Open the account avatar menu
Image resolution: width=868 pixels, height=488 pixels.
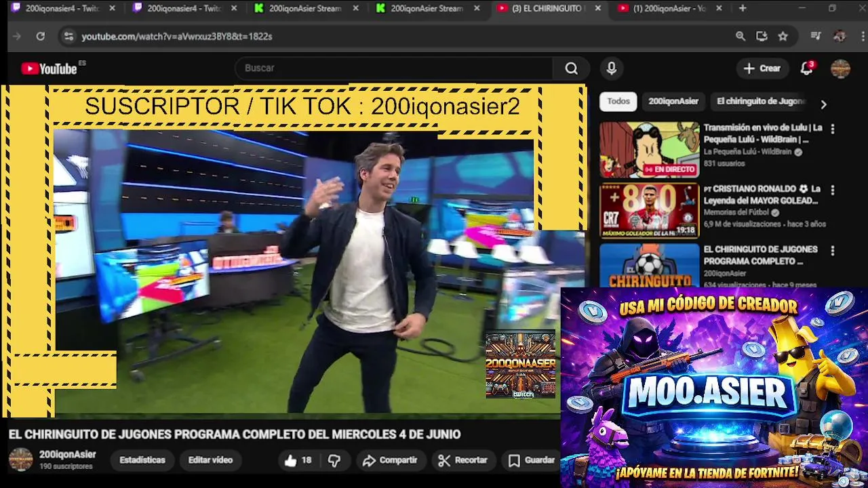(840, 68)
